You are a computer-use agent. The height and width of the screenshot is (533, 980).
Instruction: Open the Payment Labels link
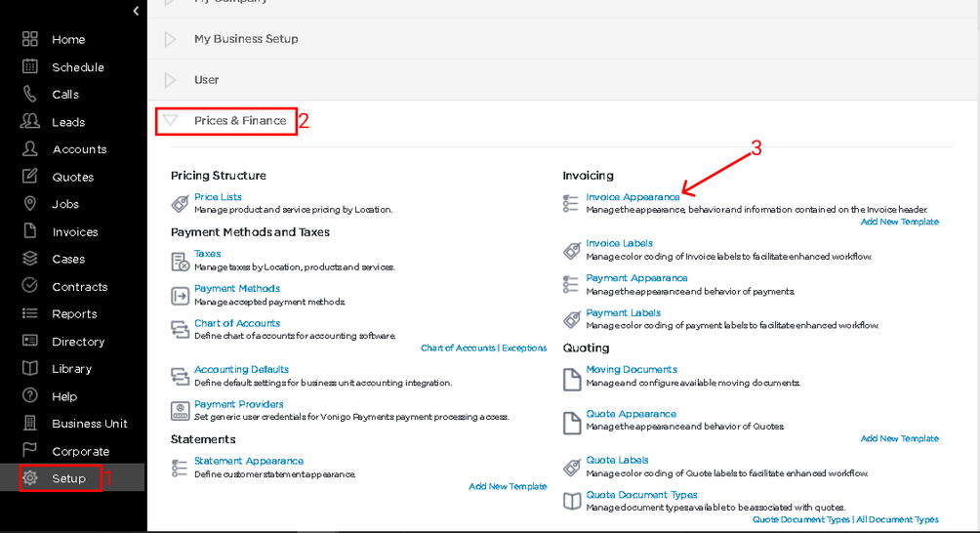tap(623, 313)
